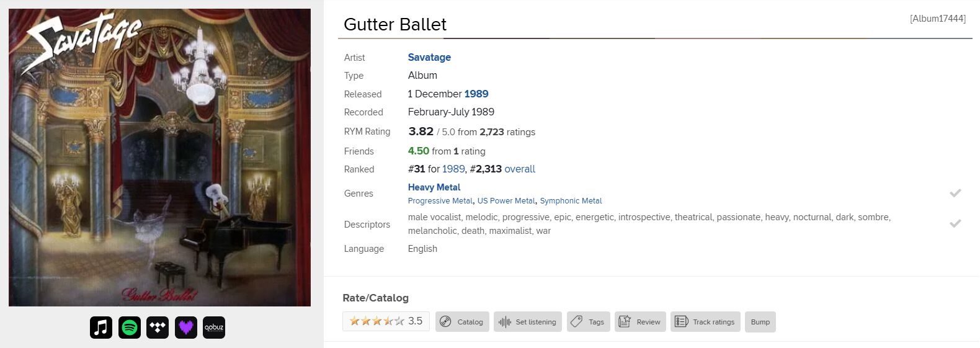
Task: Open the Apple Music streaming icon
Action: (x=101, y=327)
